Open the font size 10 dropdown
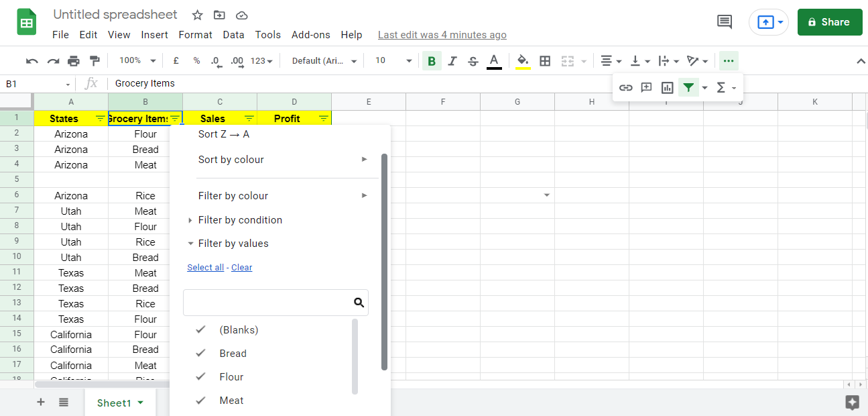Screen dimensions: 868x416 [393, 60]
